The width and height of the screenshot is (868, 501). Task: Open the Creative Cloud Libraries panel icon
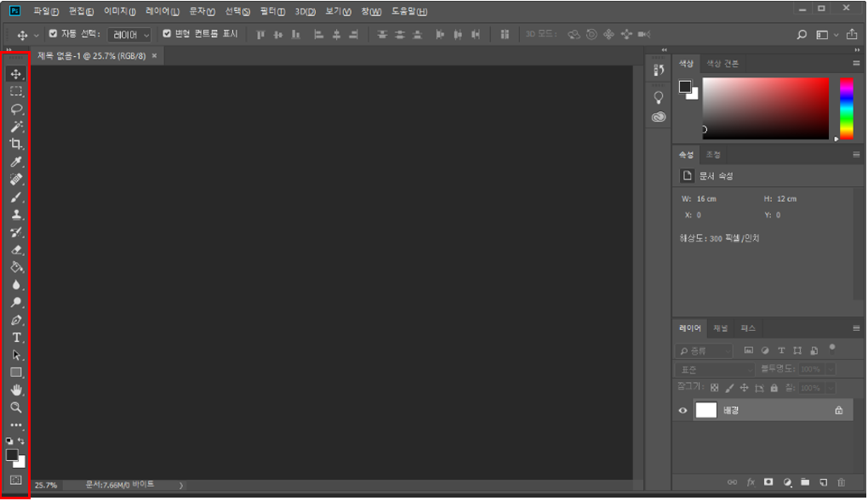click(x=658, y=117)
